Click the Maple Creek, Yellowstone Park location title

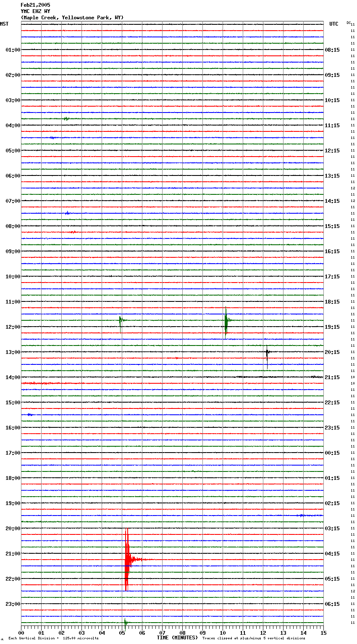pyautogui.click(x=72, y=18)
